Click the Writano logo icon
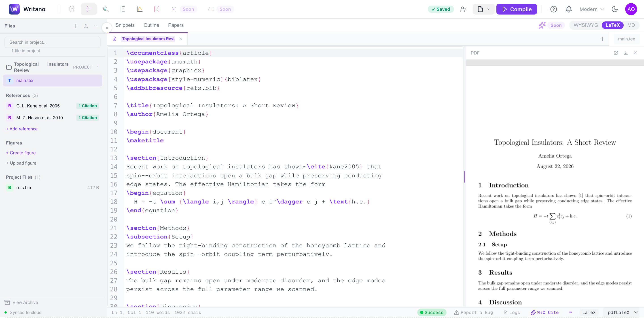This screenshot has width=644, height=318. tap(14, 9)
